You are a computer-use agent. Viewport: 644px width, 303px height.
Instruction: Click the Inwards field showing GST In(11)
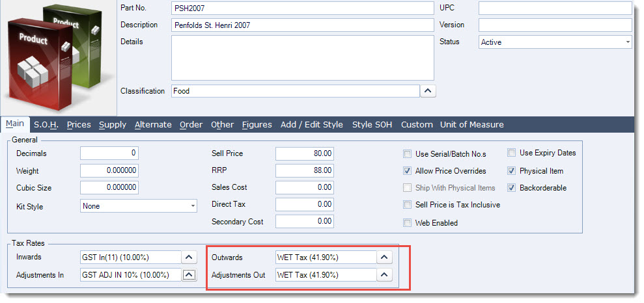(x=131, y=257)
